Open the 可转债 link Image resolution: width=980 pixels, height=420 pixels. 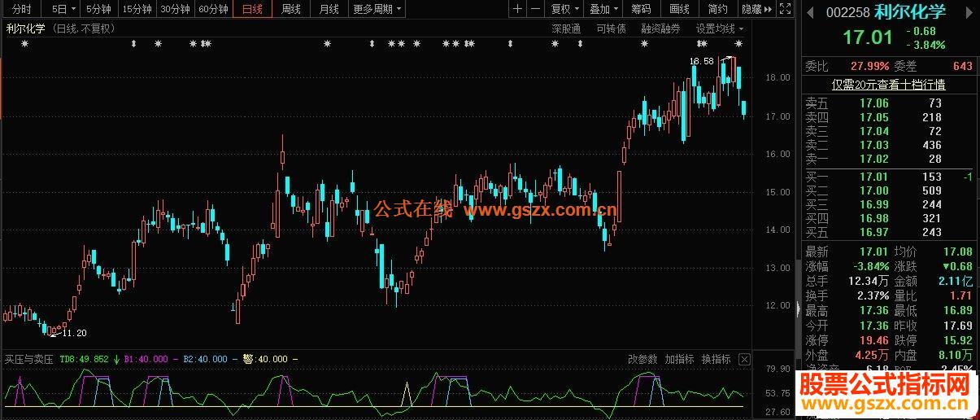point(611,28)
